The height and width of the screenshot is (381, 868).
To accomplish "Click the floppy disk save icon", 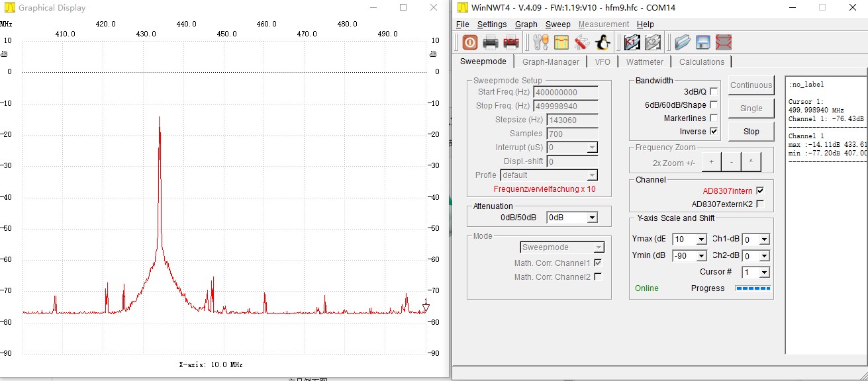I will point(702,42).
